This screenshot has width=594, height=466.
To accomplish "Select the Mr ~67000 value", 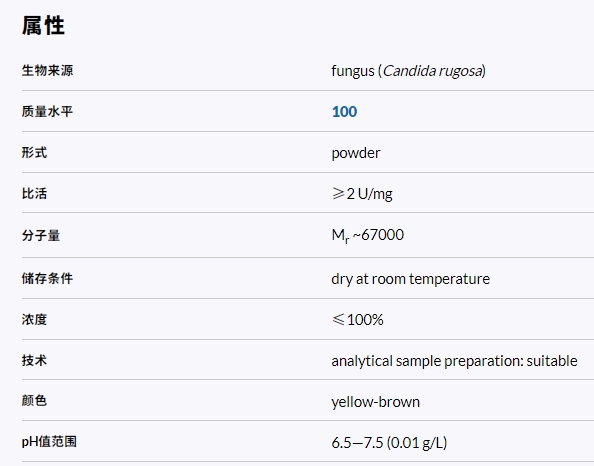I will click(367, 235).
